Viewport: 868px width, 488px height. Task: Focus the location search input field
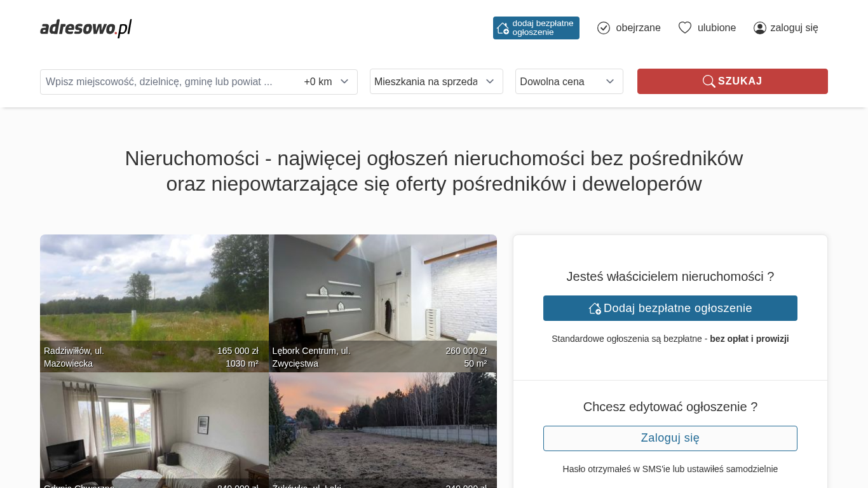(x=168, y=82)
